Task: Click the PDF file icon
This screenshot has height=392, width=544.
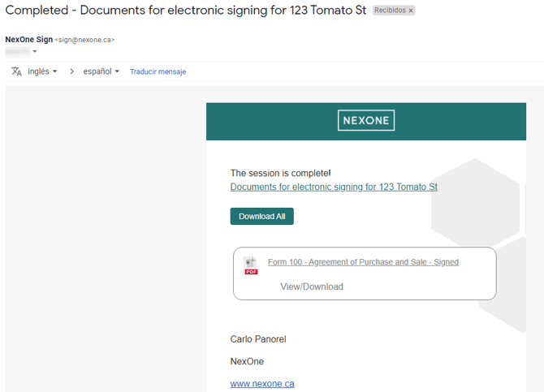Action: (x=251, y=265)
